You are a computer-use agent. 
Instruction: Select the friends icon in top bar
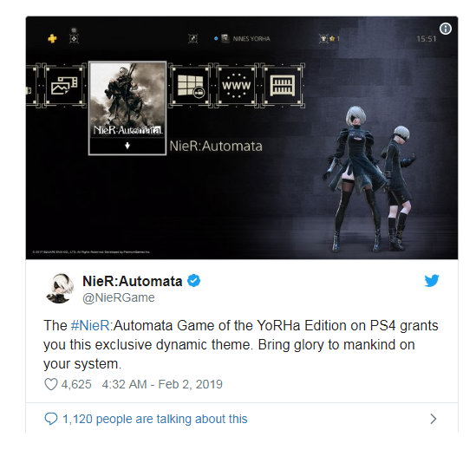[192, 38]
